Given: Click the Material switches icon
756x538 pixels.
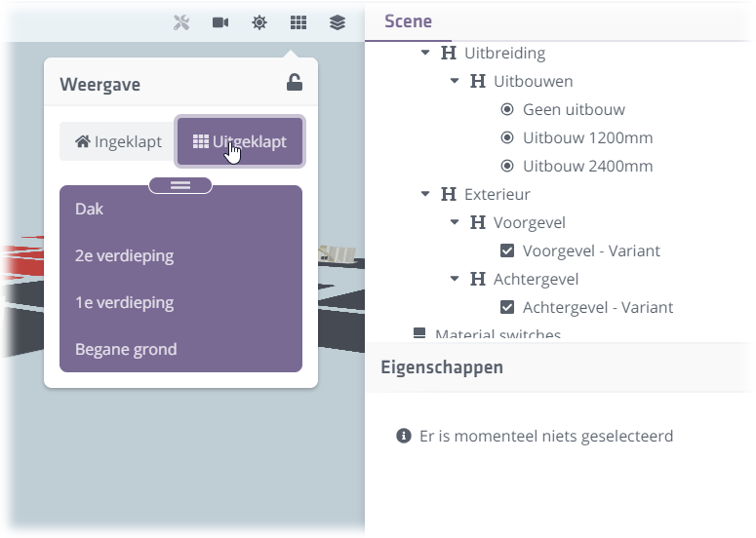Looking at the screenshot, I should tap(419, 334).
